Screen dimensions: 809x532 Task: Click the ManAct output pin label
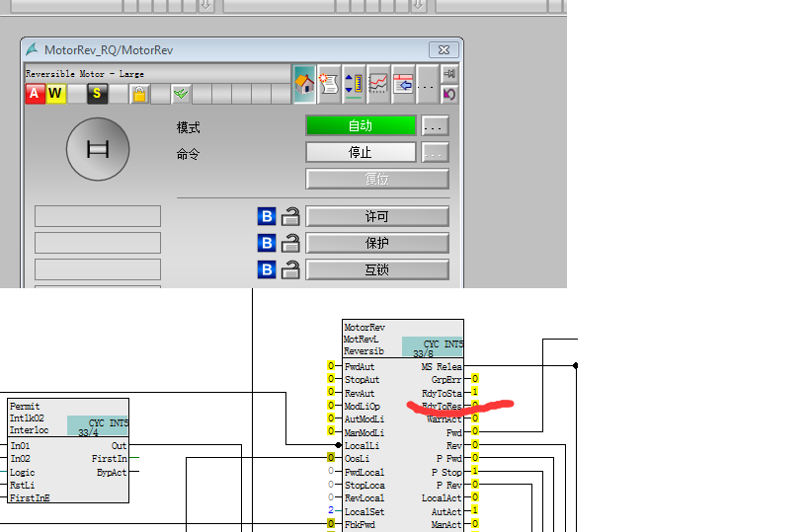(446, 525)
